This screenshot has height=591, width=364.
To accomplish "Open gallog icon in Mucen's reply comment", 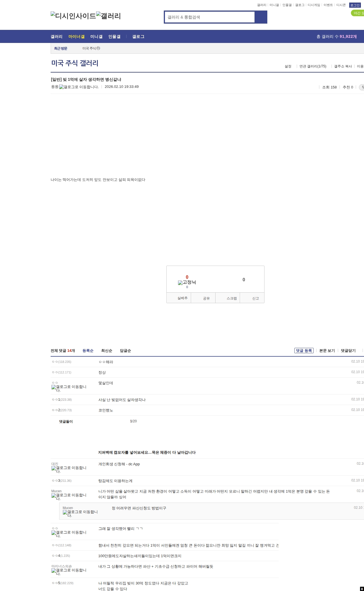I will [80, 514].
